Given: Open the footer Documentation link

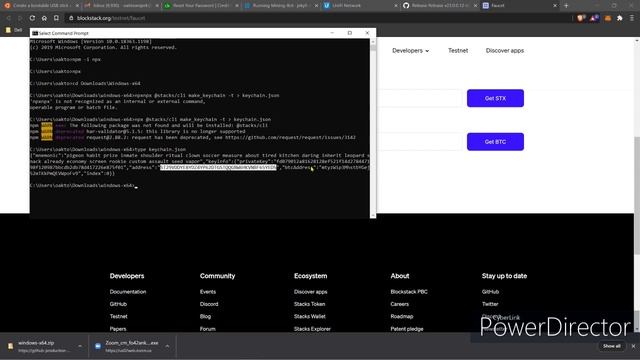Looking at the screenshot, I should 128,292.
